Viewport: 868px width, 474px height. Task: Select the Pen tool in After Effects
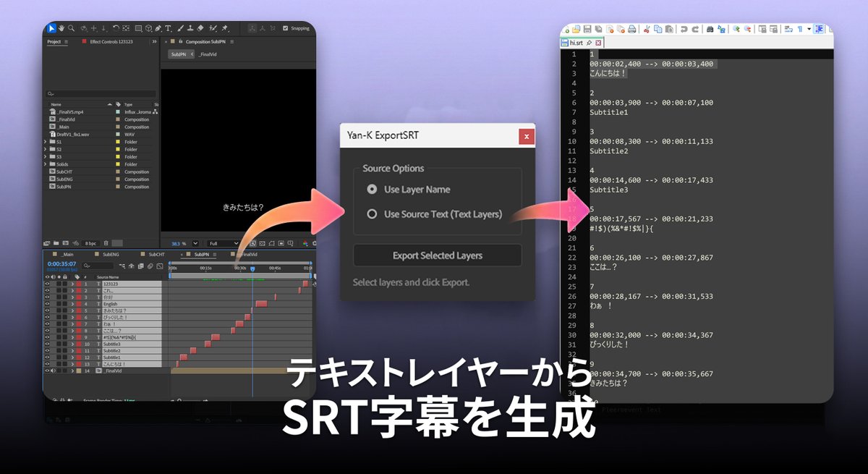(158, 28)
